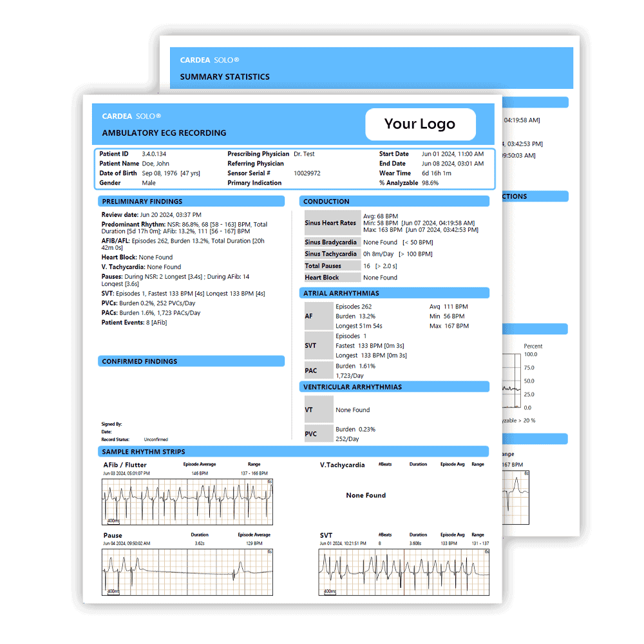The width and height of the screenshot is (644, 644).
Task: Click the ATRIAL ARRHYTHMIAS section header
Action: tap(394, 293)
